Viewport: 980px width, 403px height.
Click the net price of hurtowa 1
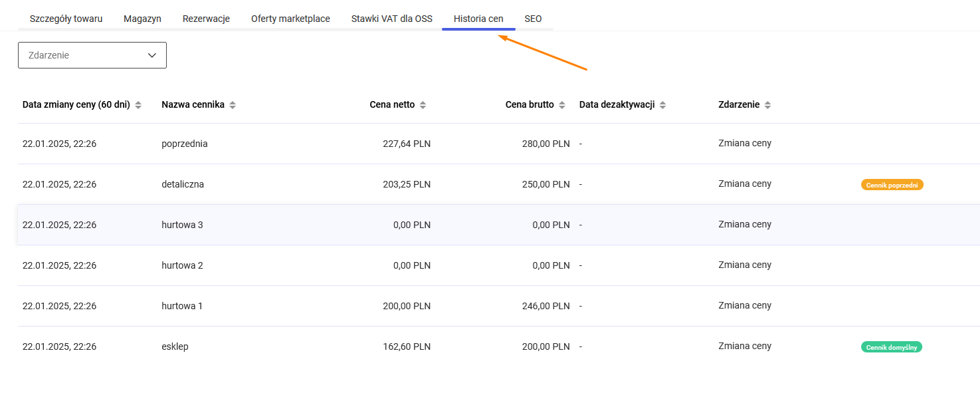(405, 306)
